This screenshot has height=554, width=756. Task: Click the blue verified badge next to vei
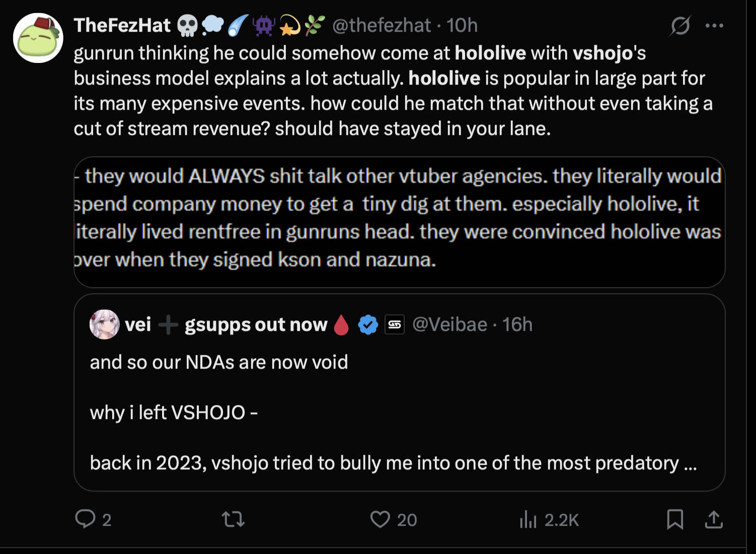pyautogui.click(x=368, y=325)
